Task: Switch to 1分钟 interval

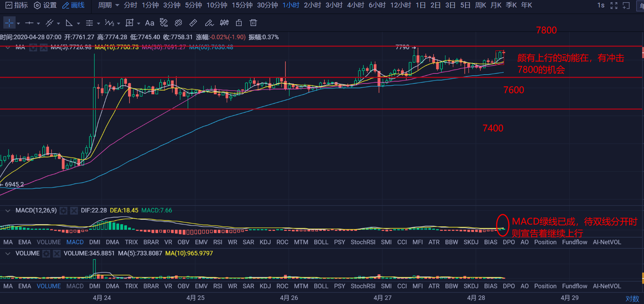Action: tap(150, 5)
